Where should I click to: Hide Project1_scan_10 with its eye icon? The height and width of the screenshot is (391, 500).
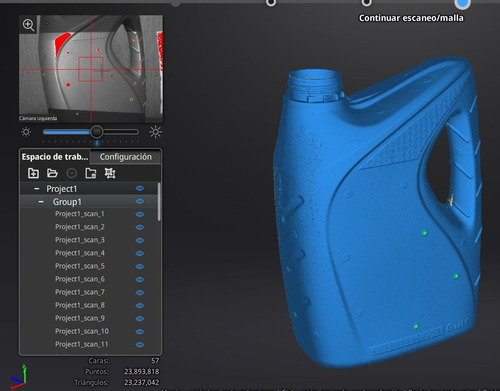[x=140, y=332]
